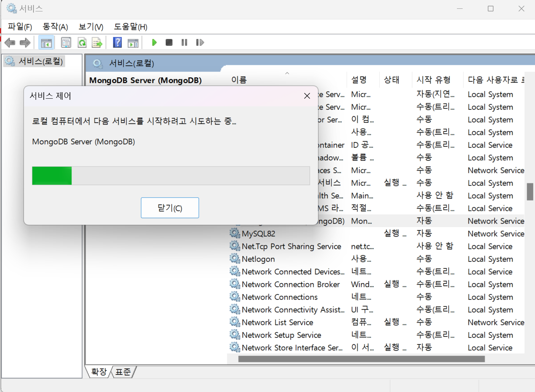Select the gear icon for MySQL82

tap(235, 233)
